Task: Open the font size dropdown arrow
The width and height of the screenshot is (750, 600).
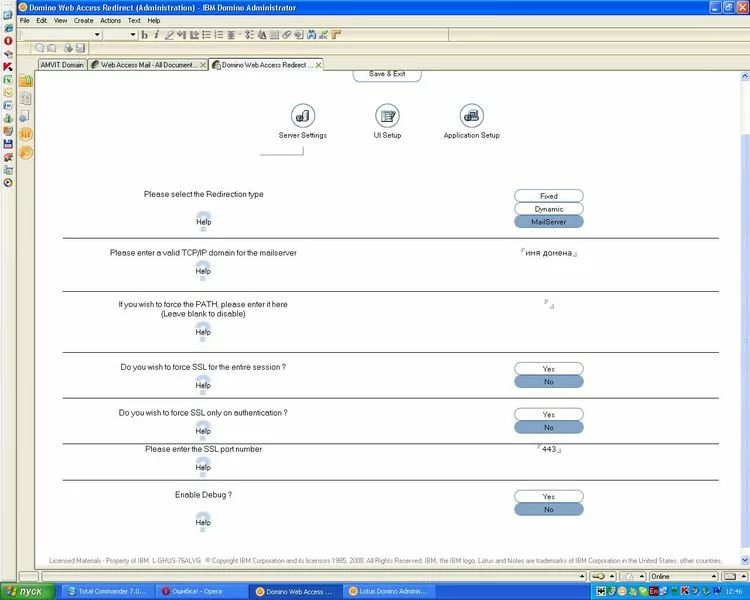Action: tap(133, 35)
